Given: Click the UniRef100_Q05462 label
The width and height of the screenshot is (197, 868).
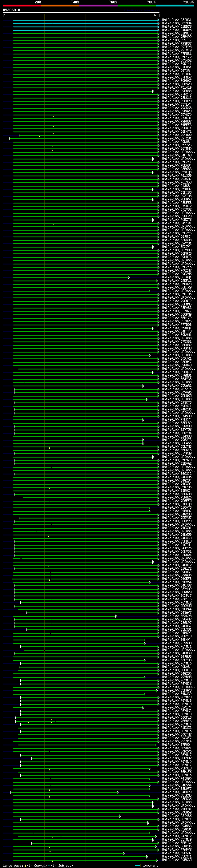Looking at the screenshot, I should click(x=176, y=61).
